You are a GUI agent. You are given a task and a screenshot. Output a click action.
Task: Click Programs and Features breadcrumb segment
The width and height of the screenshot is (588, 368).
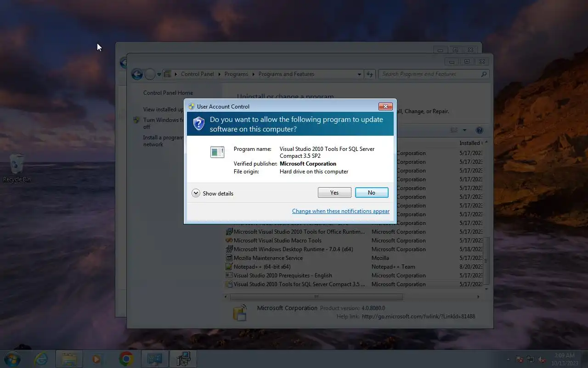pos(286,74)
